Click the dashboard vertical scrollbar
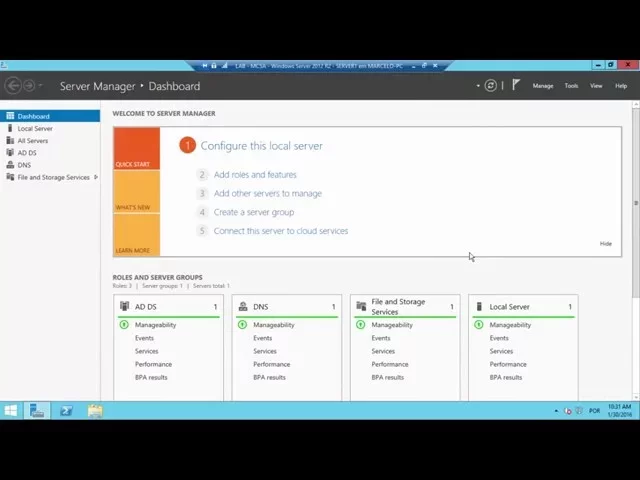640x480 pixels. [636, 203]
